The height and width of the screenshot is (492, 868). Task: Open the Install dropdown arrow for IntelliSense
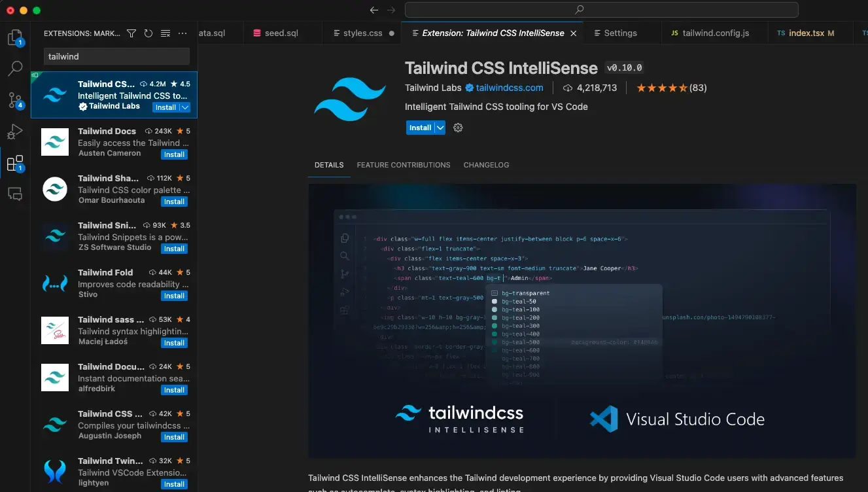click(x=438, y=128)
